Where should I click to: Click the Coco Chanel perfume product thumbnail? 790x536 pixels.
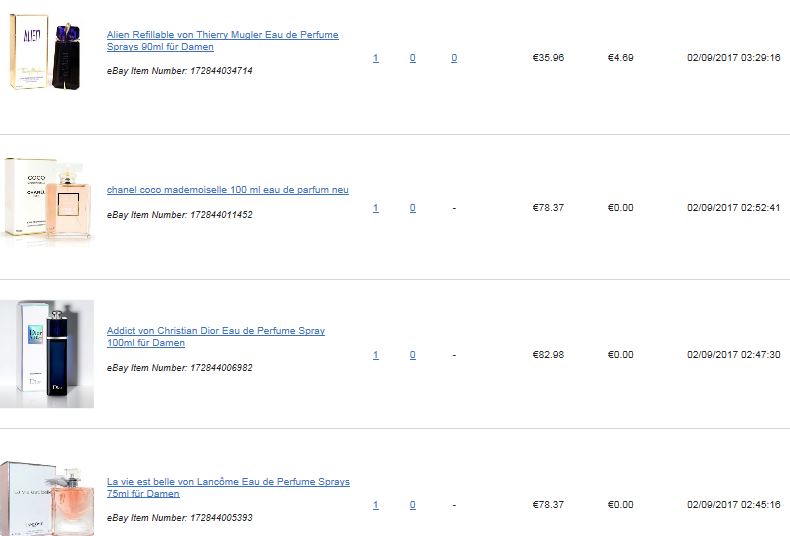47,200
